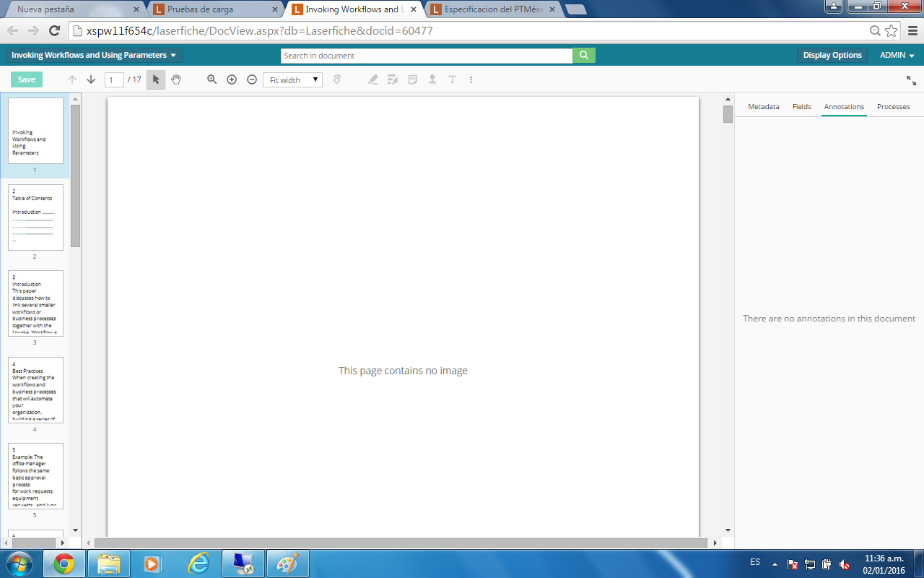Select page 2 Table of Contents thumbnail
This screenshot has width=924, height=578.
point(35,217)
